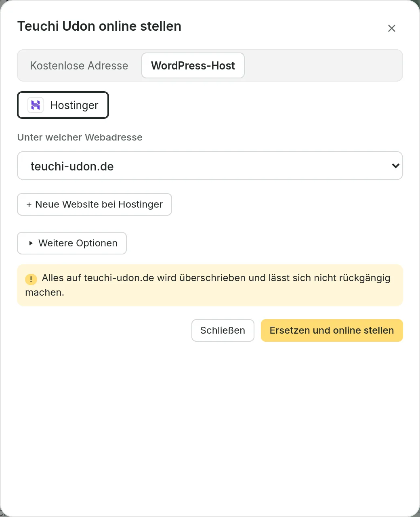
Task: Expand Weitere Optionen
Action: click(x=72, y=243)
